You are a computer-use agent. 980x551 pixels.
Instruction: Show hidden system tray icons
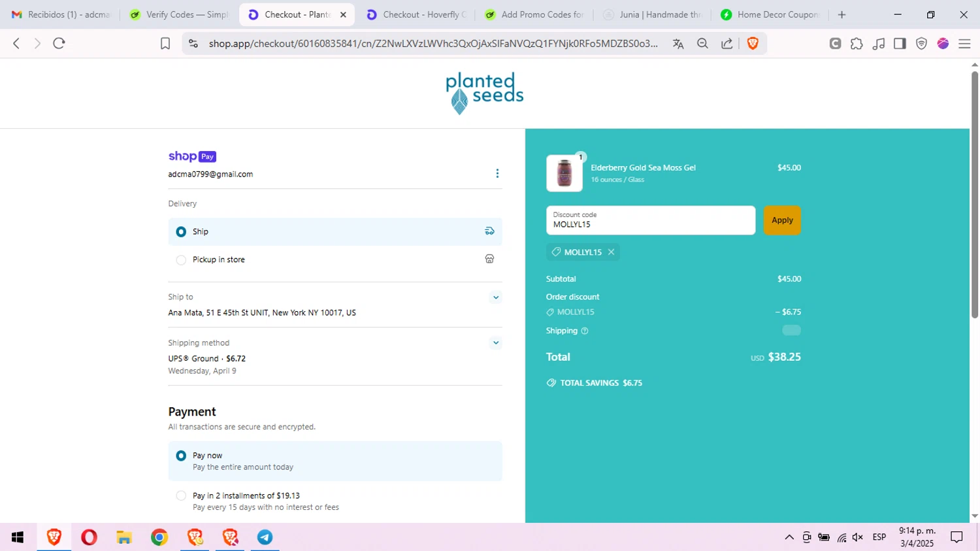click(x=789, y=537)
